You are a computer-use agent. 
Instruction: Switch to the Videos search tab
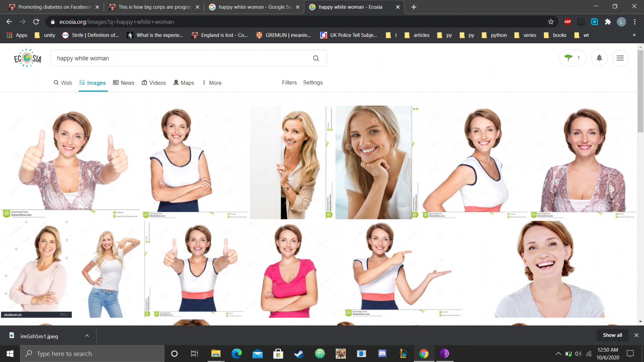pyautogui.click(x=154, y=83)
